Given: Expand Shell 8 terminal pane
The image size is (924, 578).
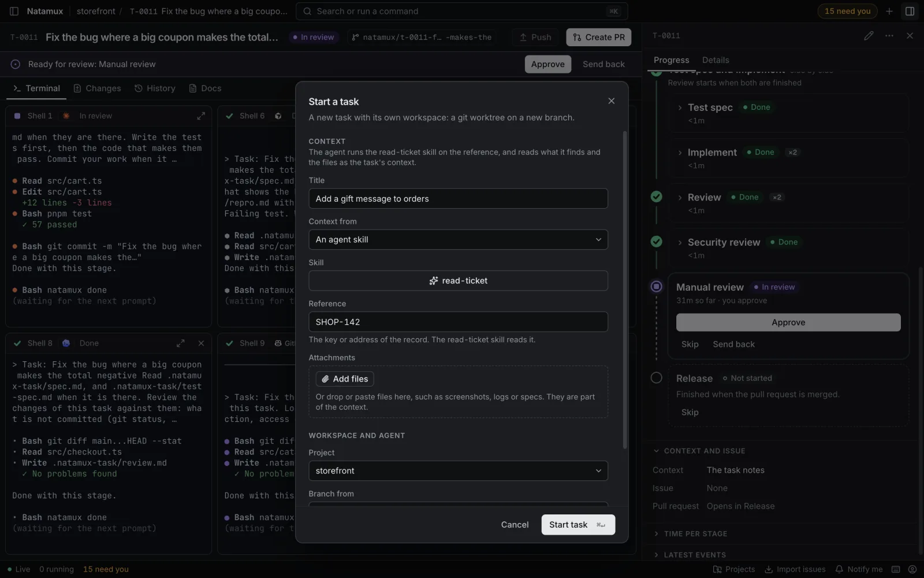Looking at the screenshot, I should point(181,343).
